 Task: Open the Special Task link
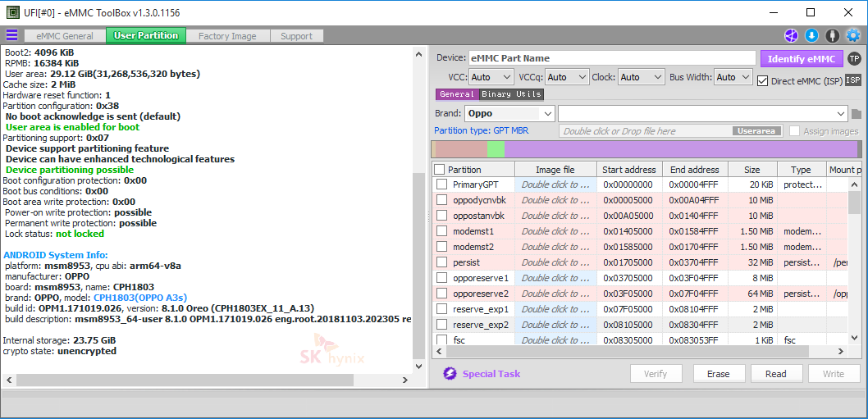point(491,374)
